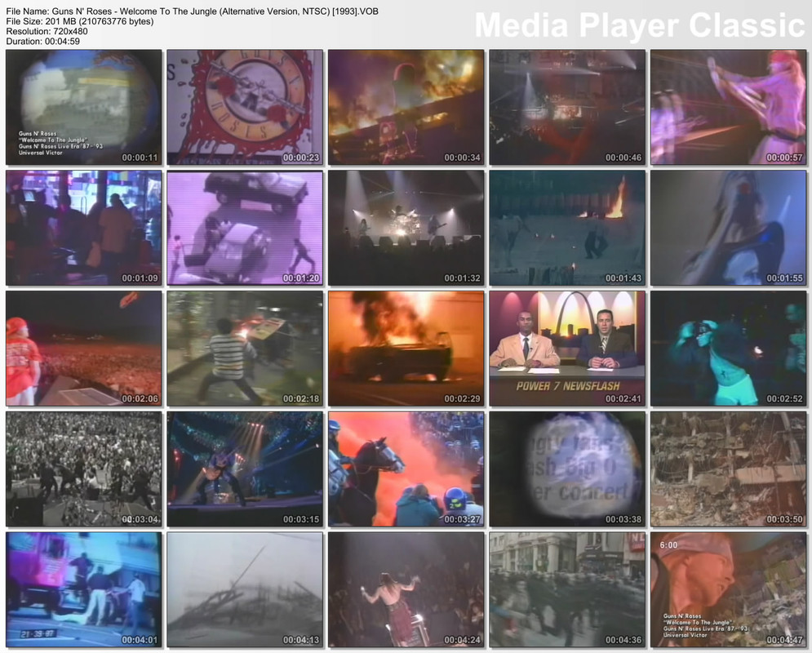Choose the 00:03:50 rubble frame

729,469
